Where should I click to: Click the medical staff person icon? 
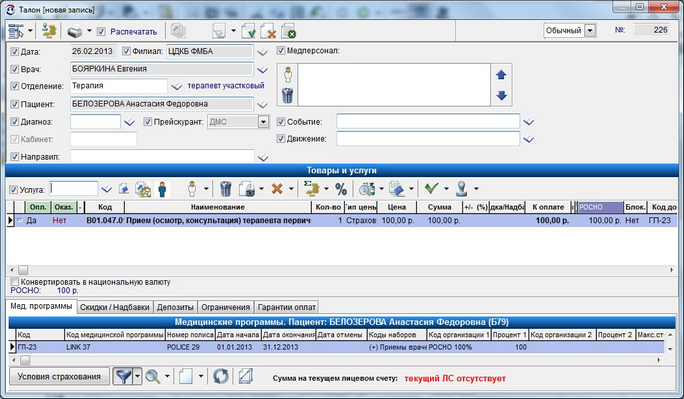tap(287, 75)
